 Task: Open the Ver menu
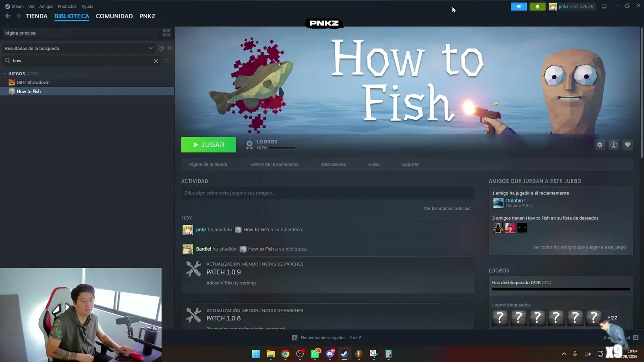pyautogui.click(x=31, y=6)
